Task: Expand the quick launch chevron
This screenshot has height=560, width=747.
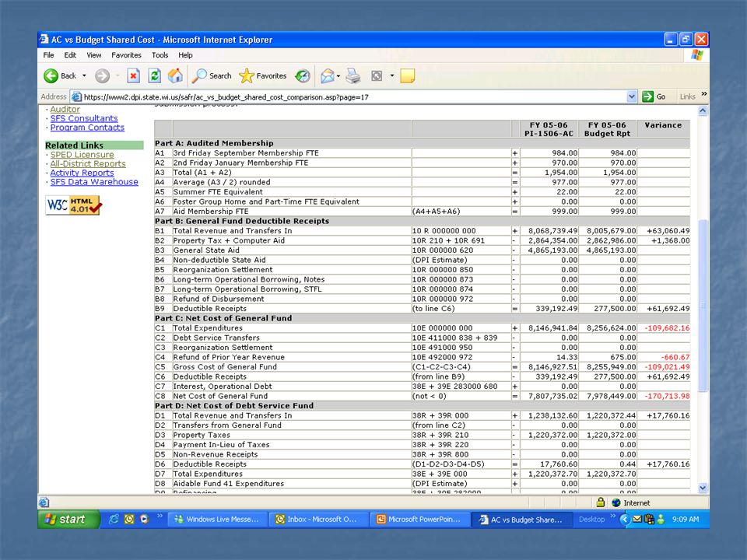Action: tap(160, 516)
